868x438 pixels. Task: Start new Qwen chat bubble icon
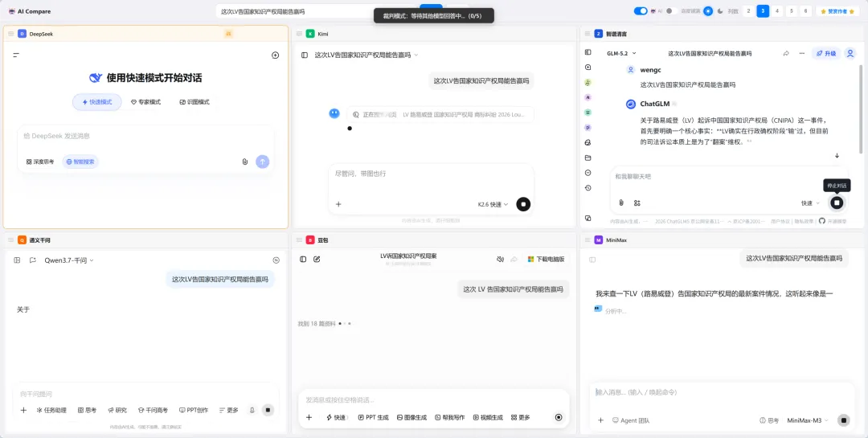(x=33, y=260)
